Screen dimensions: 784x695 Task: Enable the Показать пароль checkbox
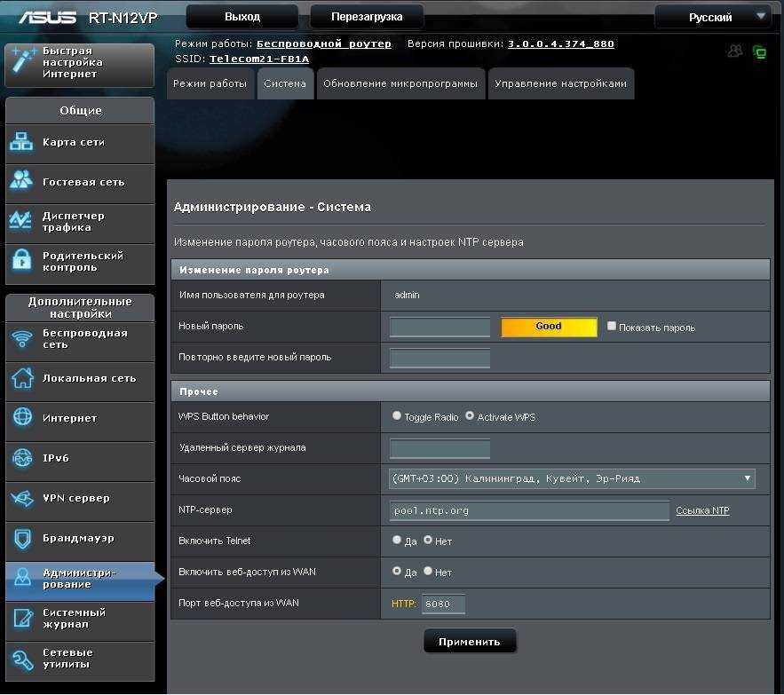coord(612,326)
